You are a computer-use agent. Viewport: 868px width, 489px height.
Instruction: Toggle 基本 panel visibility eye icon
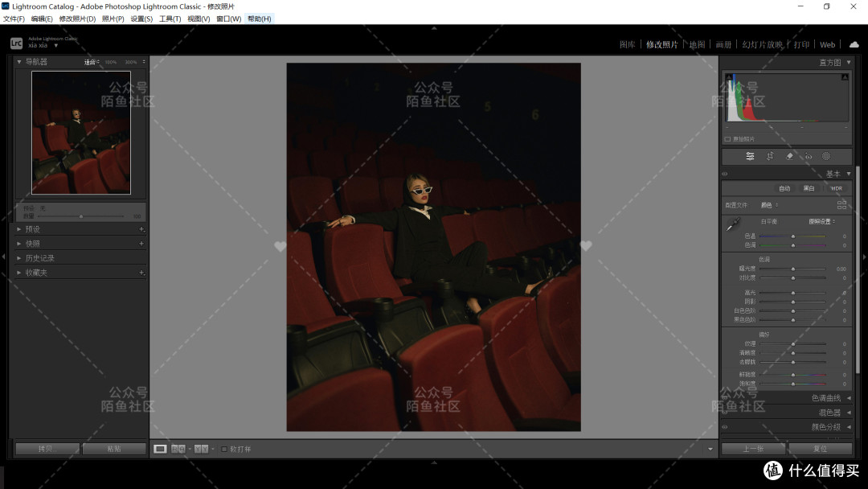coord(725,174)
